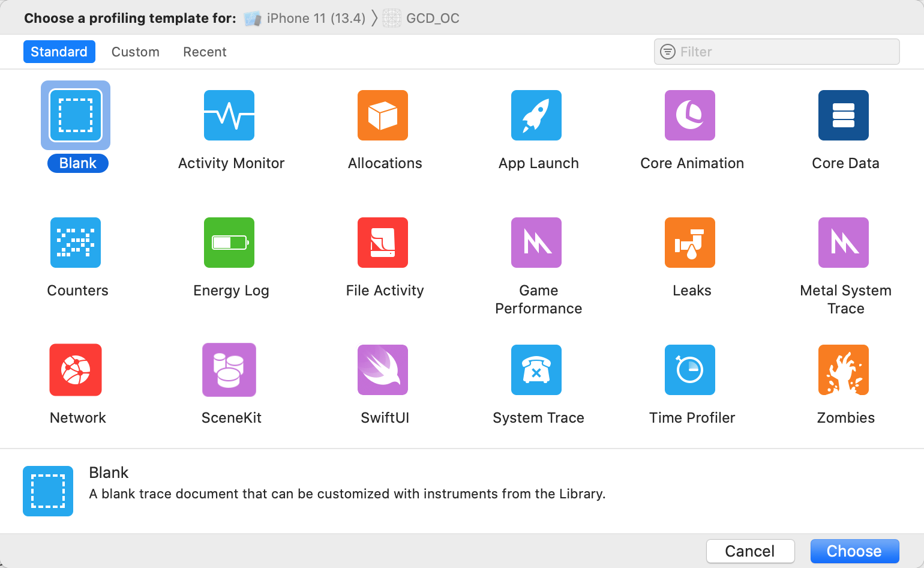Click the Game Performance label
924x568 pixels.
pyautogui.click(x=539, y=300)
